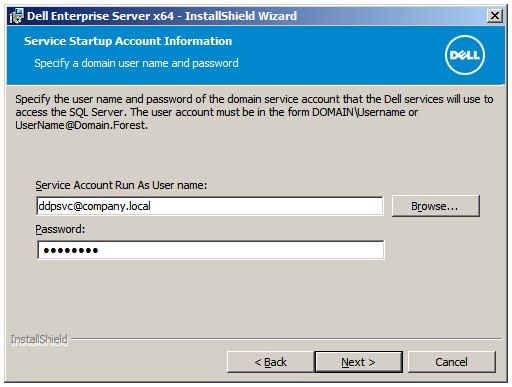Click the 'Password:' label
The width and height of the screenshot is (512, 387).
(60, 229)
